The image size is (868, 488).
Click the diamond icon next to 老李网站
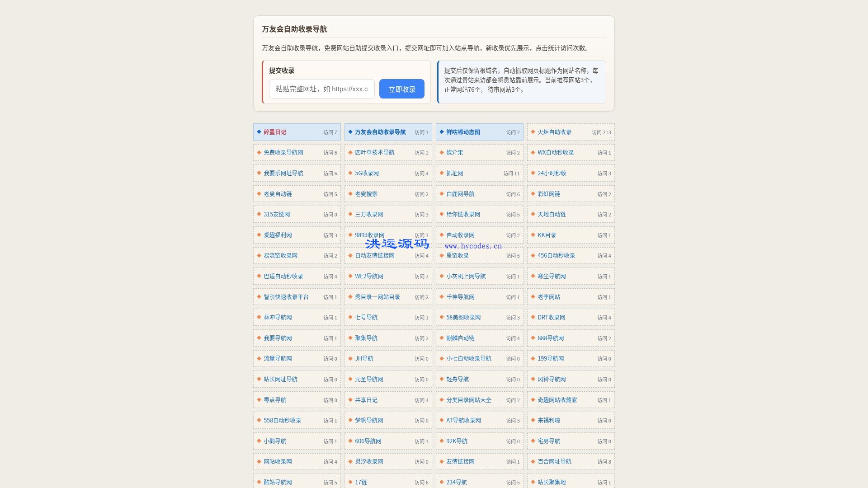[533, 297]
